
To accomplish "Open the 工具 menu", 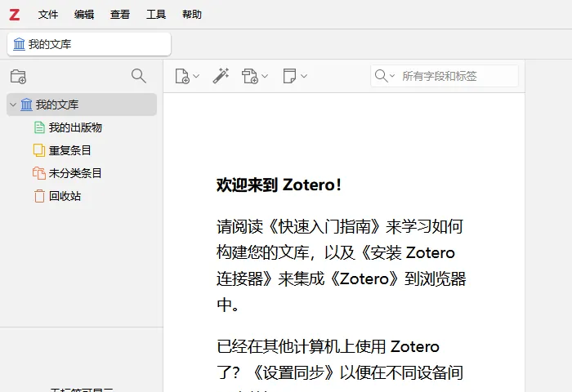I will pyautogui.click(x=156, y=15).
